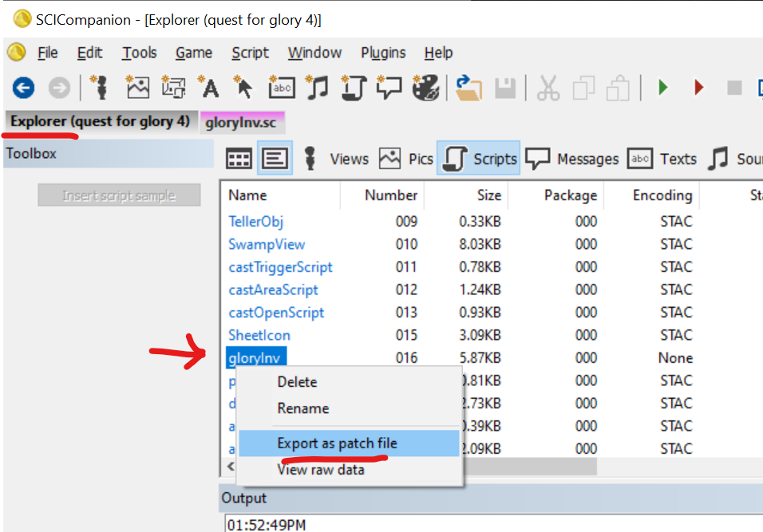Create a new polygon pic toolbar icon

click(173, 88)
